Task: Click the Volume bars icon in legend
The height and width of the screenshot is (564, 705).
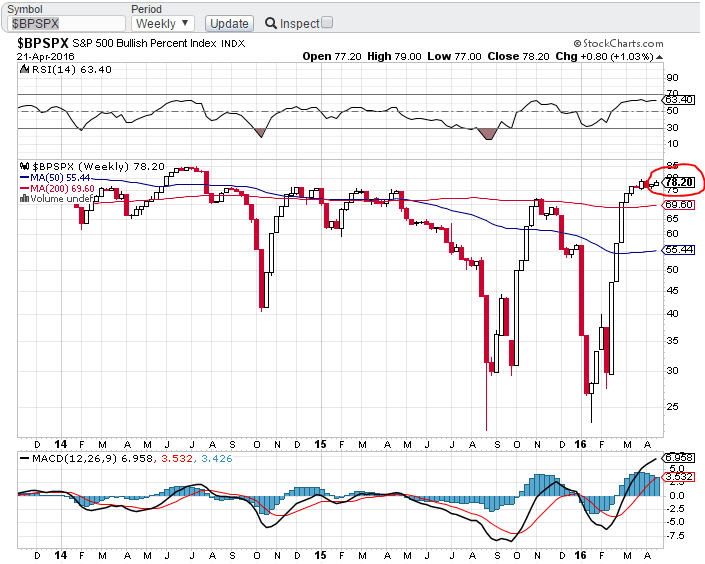Action: pyautogui.click(x=25, y=198)
